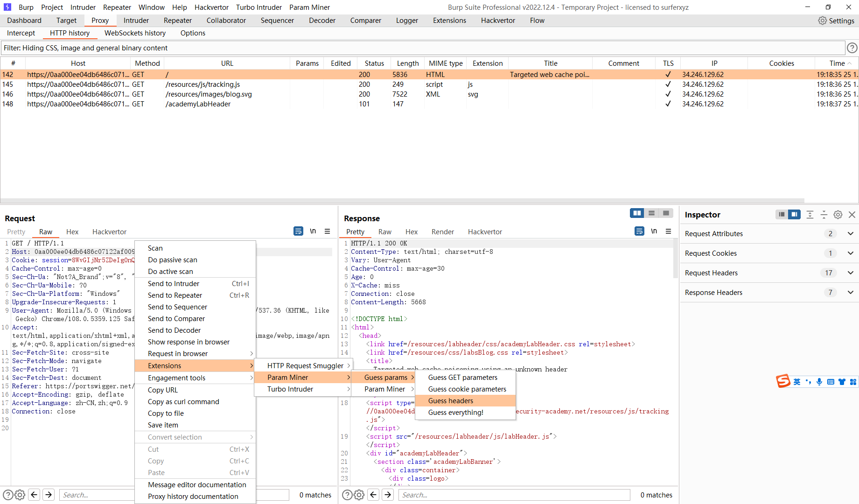Viewport: 859px width, 504px height.
Task: Open Engagement tools submenu
Action: (195, 378)
